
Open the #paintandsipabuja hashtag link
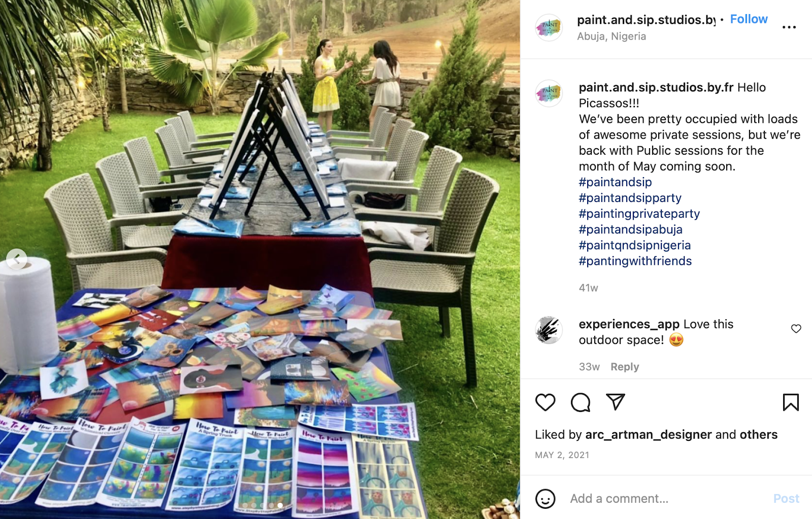click(630, 229)
